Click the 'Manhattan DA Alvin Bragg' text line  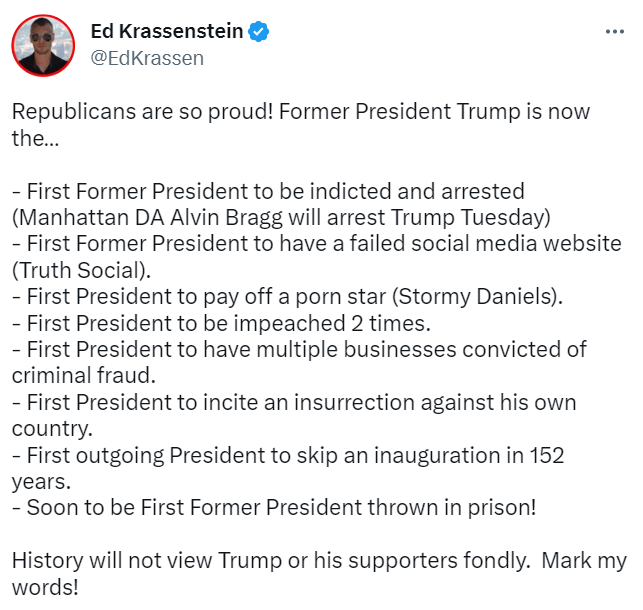click(x=281, y=218)
